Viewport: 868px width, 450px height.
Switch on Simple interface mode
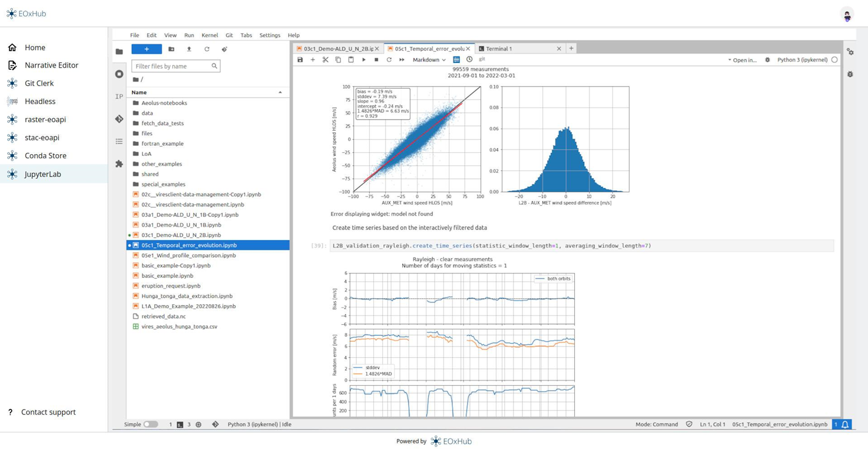pos(150,424)
